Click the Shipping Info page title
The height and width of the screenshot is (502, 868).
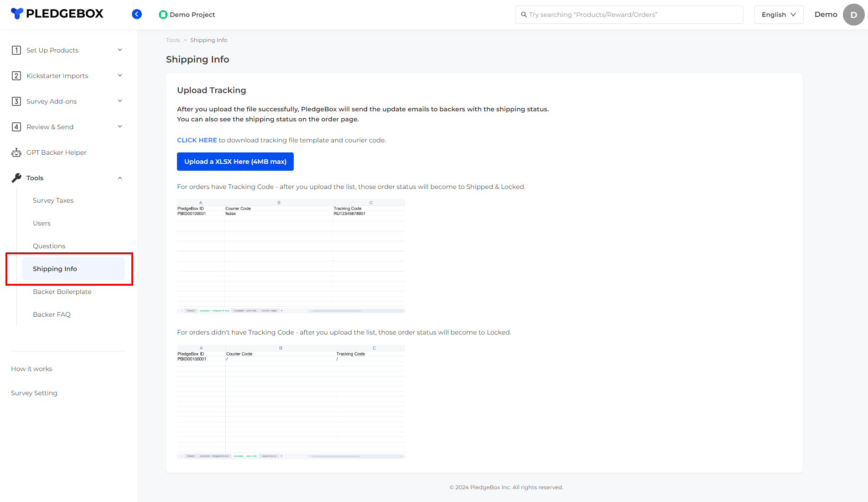198,59
